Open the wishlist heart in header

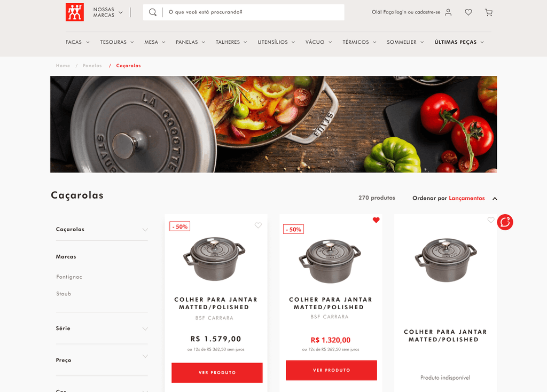[x=468, y=12]
